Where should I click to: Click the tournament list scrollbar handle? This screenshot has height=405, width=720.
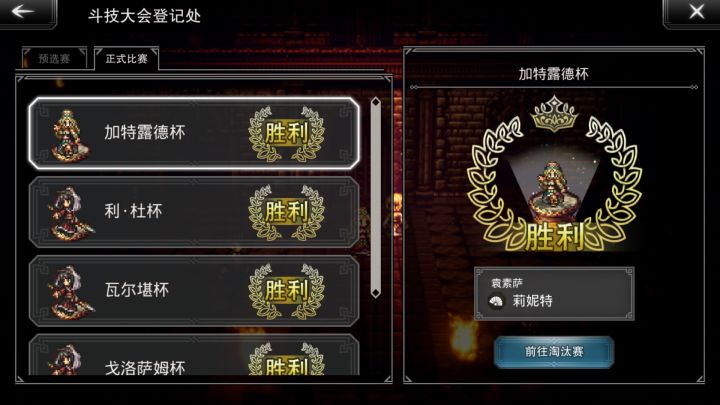coord(376,197)
